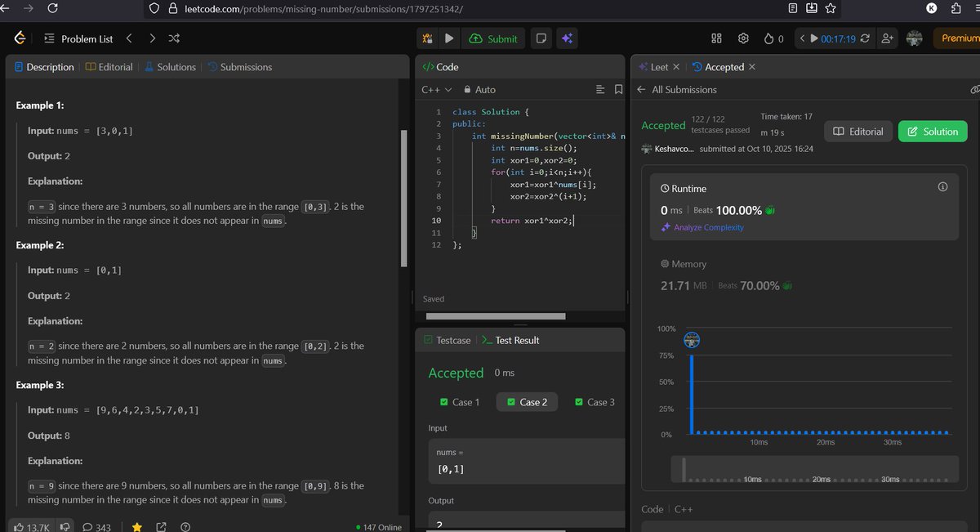Screen dimensions: 980x532
Task: Bookmark page with browser star icon
Action: pos(831,8)
